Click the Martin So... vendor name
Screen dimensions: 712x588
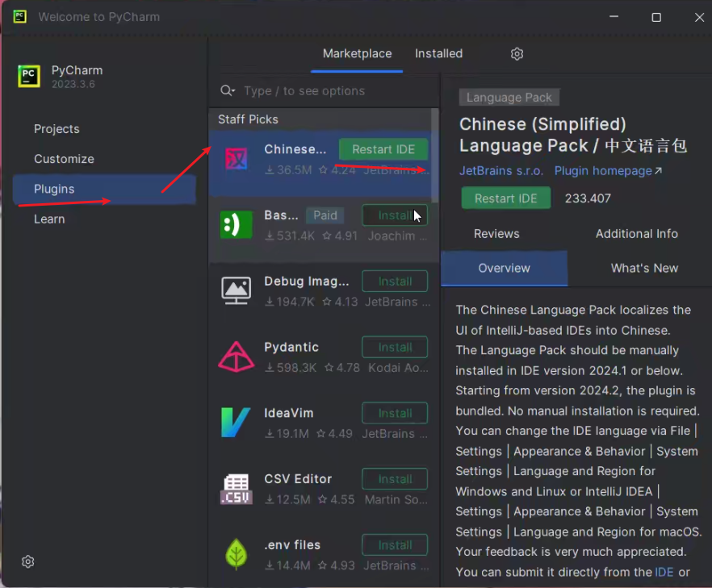click(x=396, y=499)
